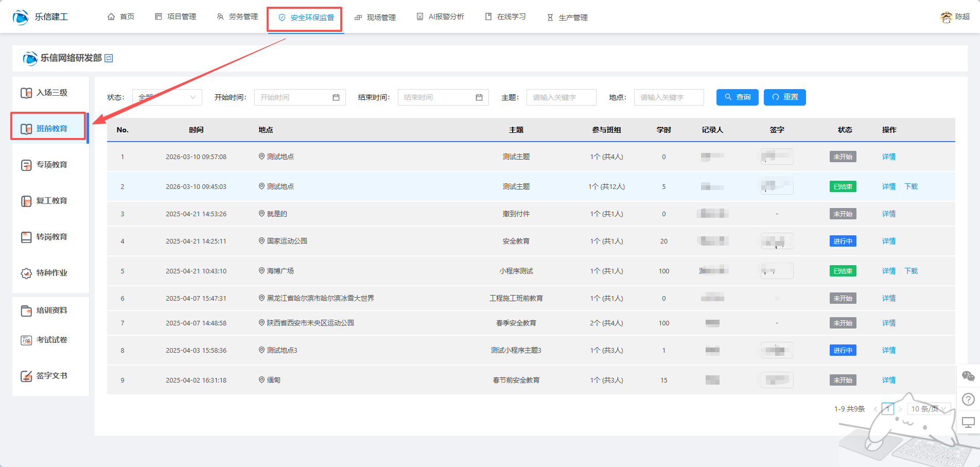Open calendar icon in 开始时间 field
The height and width of the screenshot is (467, 980).
point(336,97)
